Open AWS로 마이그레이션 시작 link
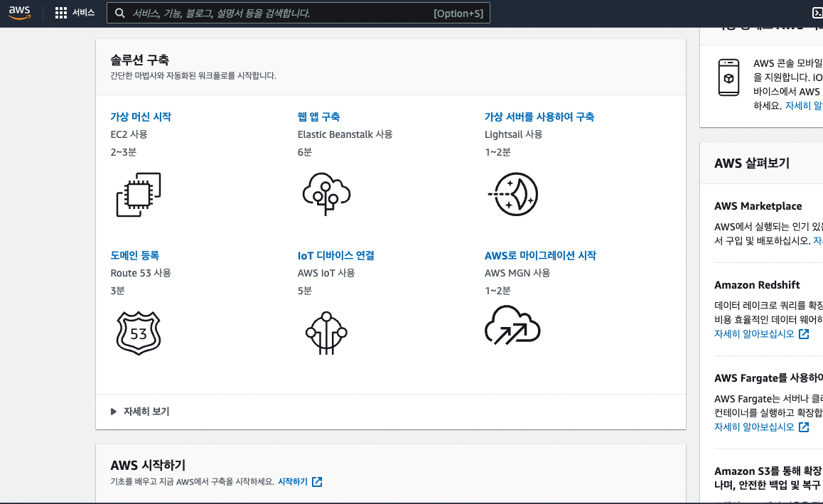Viewport: 823px width, 504px height. (540, 255)
